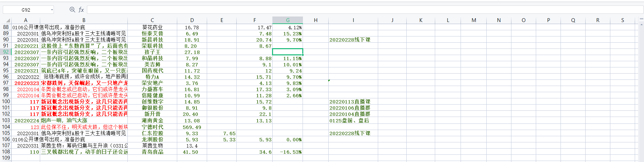This screenshot has height=162, width=644.
Task: Click price cell 569.49
Action: click(x=192, y=127)
